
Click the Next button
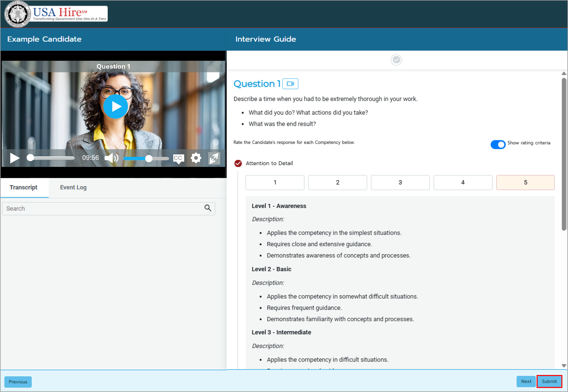coord(526,381)
